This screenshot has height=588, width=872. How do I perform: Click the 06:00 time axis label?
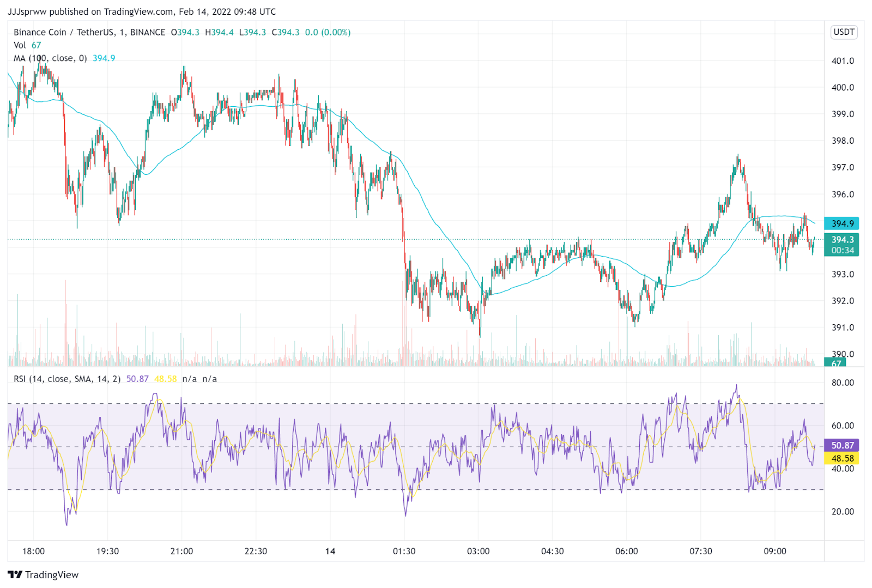(x=626, y=551)
